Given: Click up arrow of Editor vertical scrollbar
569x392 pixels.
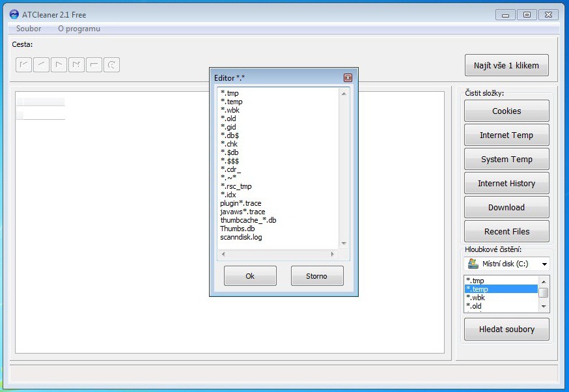Looking at the screenshot, I should (344, 94).
